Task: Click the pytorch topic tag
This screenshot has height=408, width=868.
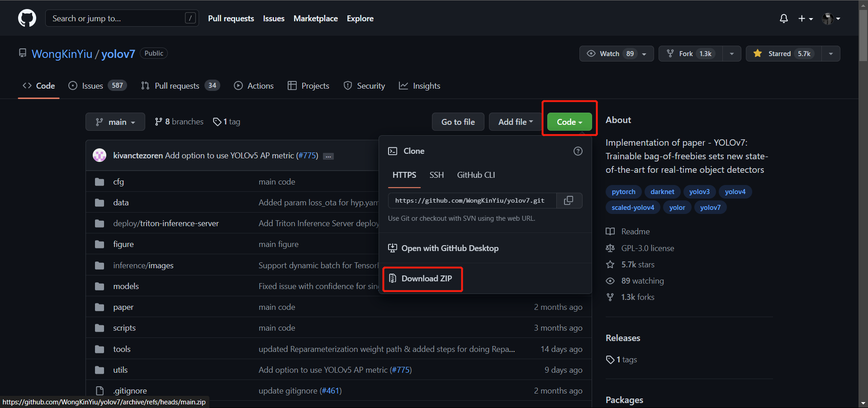Action: pos(623,192)
